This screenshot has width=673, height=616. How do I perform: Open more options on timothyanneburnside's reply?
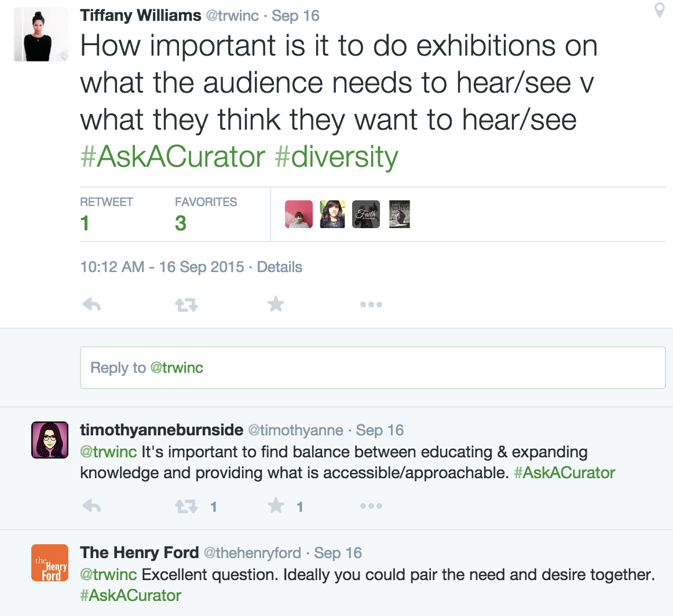click(x=371, y=507)
